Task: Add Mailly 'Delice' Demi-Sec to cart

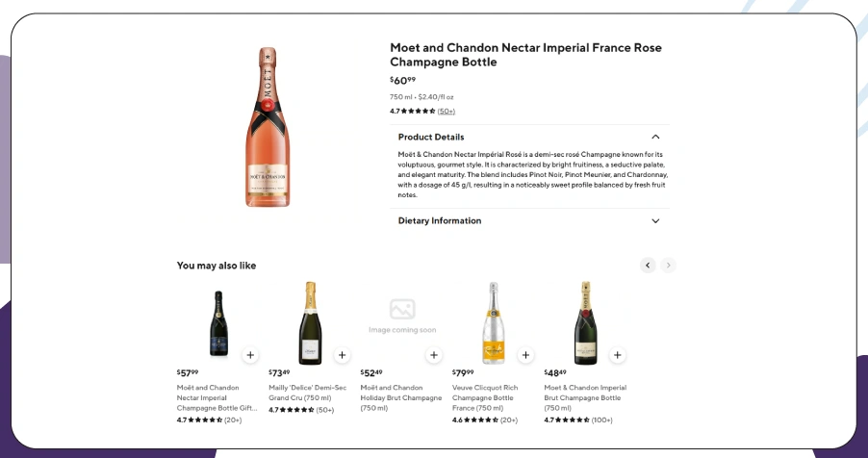Action: pyautogui.click(x=342, y=355)
